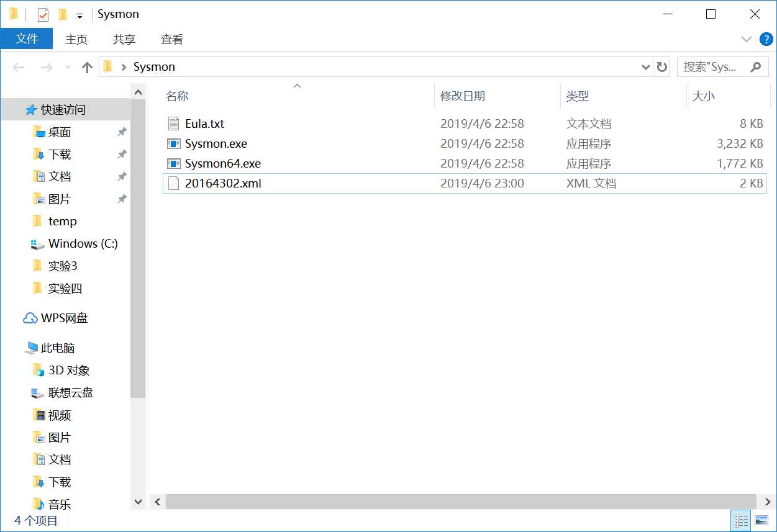Click the horizontal scrollbar left arrow

pos(158,502)
